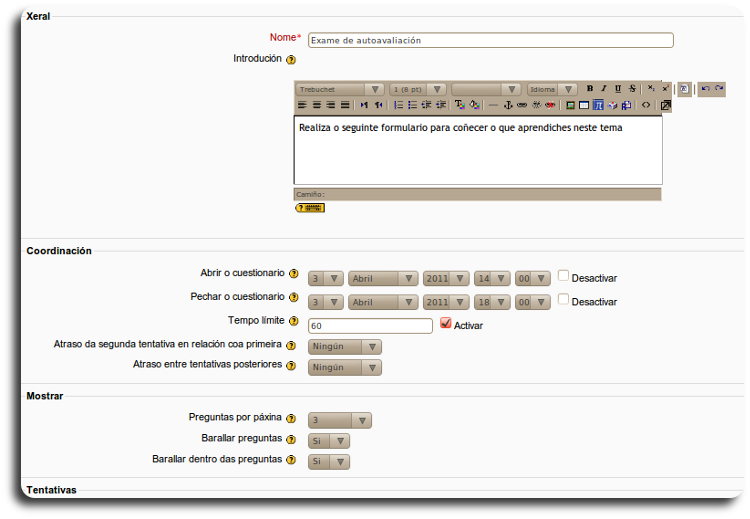
Task: Open the Barallar preguntas dropdown
Action: 329,441
